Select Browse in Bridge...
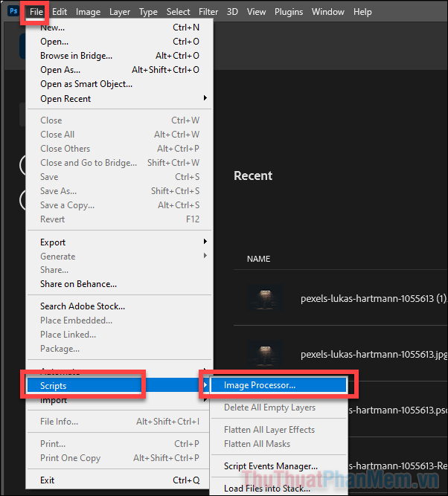 coord(120,56)
